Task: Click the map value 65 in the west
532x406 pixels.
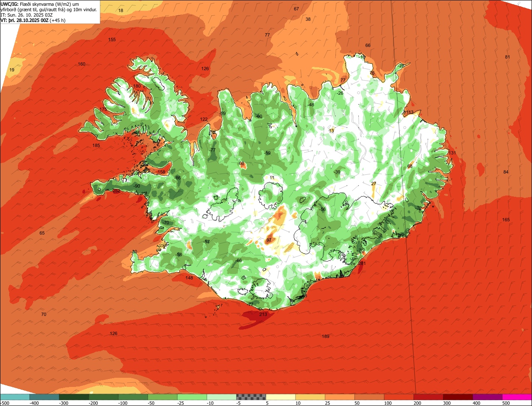Action: [42, 233]
